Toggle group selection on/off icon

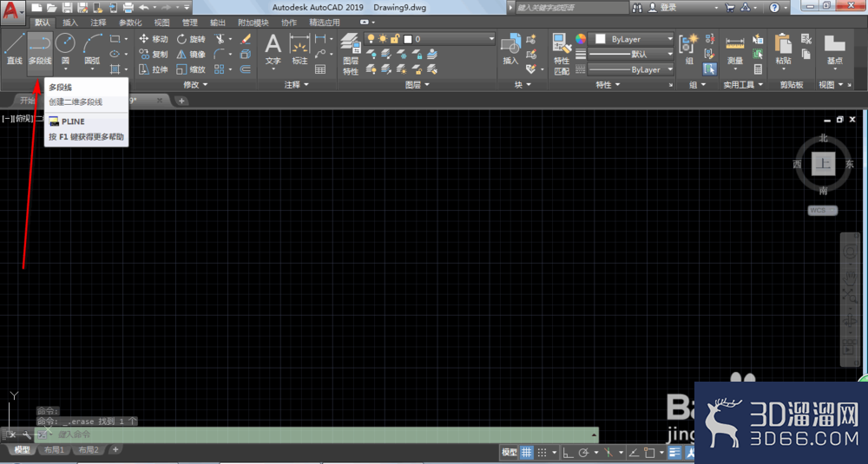pos(710,69)
